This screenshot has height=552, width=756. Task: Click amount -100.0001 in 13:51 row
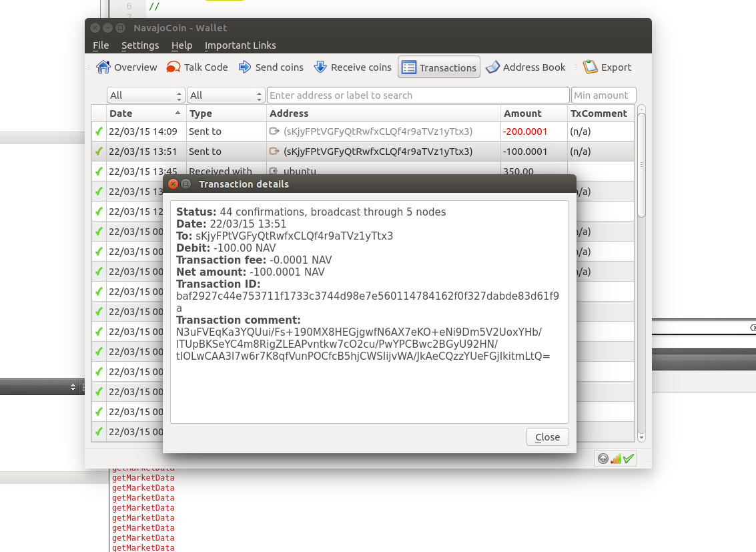(x=525, y=152)
